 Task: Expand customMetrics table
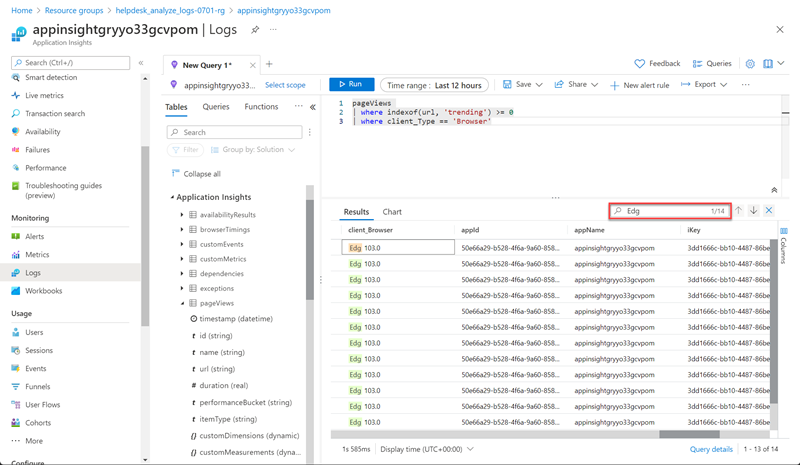point(182,259)
